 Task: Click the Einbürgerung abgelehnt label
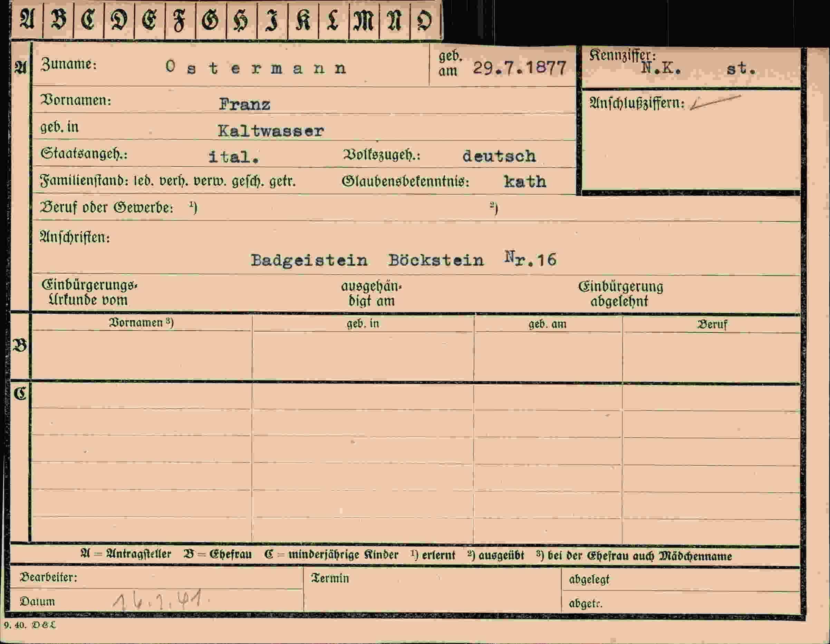(620, 294)
